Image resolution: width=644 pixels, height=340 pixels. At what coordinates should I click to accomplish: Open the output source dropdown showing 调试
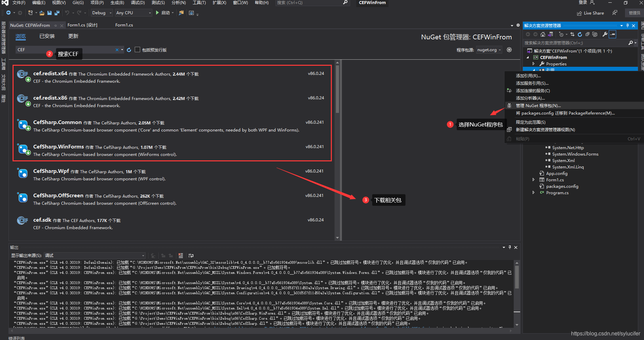click(x=95, y=256)
